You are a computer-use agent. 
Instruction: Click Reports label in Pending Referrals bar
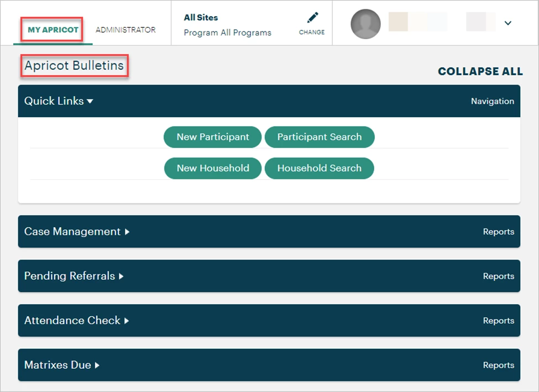coord(499,276)
